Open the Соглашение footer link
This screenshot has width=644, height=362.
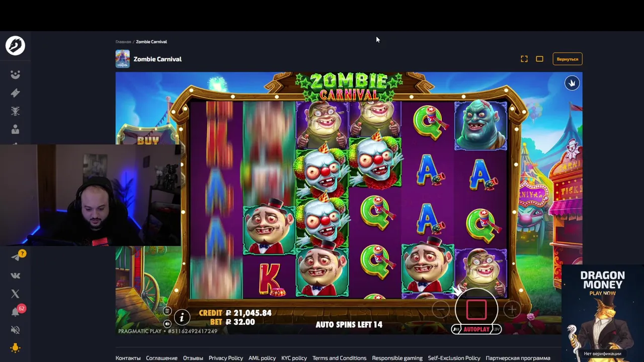point(162,358)
